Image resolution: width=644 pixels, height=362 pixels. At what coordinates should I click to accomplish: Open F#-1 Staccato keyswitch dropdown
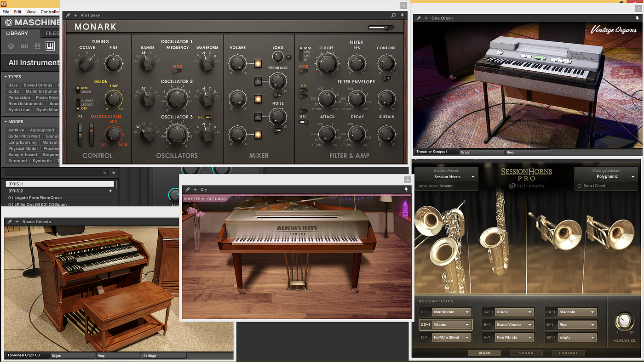[577, 312]
